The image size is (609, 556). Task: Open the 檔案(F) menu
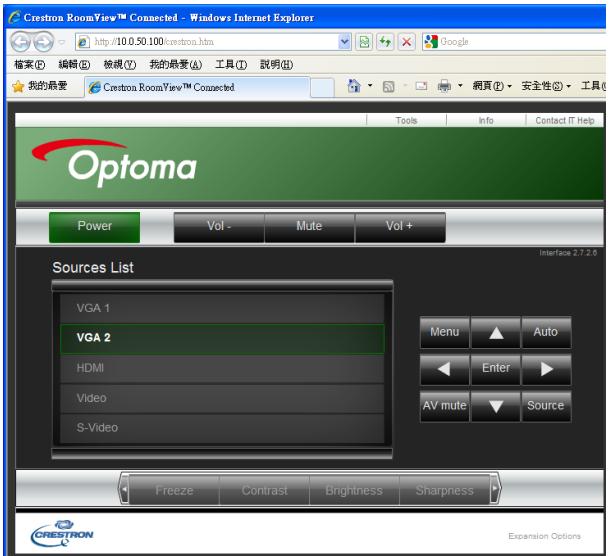click(30, 64)
